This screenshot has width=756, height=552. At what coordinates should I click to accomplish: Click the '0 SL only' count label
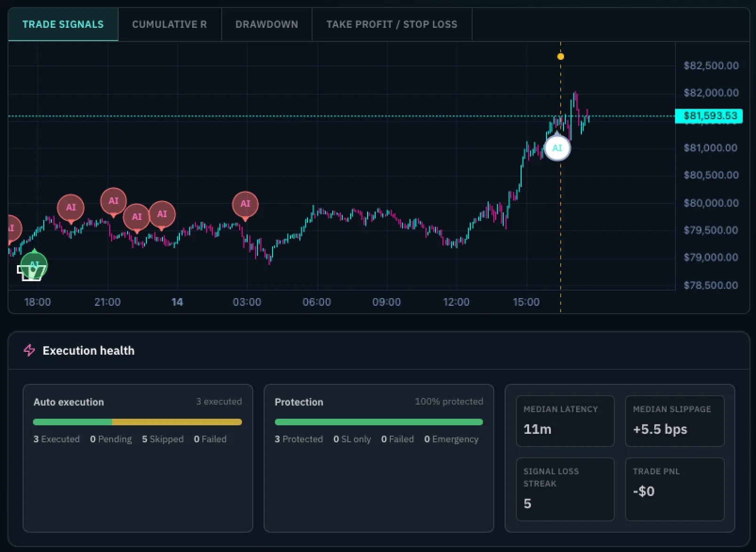pyautogui.click(x=352, y=439)
